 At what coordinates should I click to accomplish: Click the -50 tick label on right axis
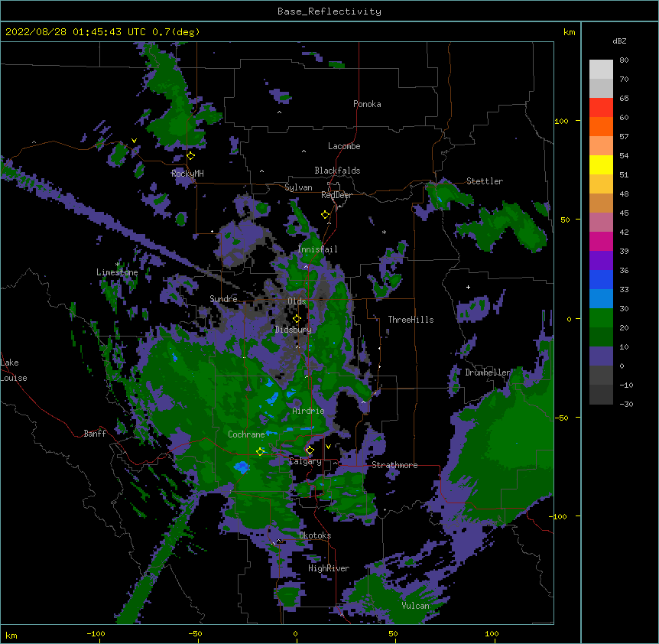pos(561,418)
